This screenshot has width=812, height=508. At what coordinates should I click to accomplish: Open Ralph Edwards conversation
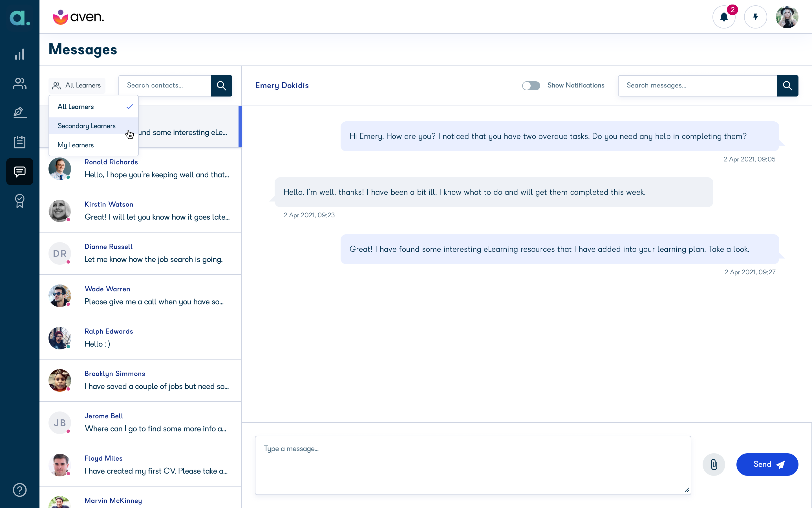141,338
